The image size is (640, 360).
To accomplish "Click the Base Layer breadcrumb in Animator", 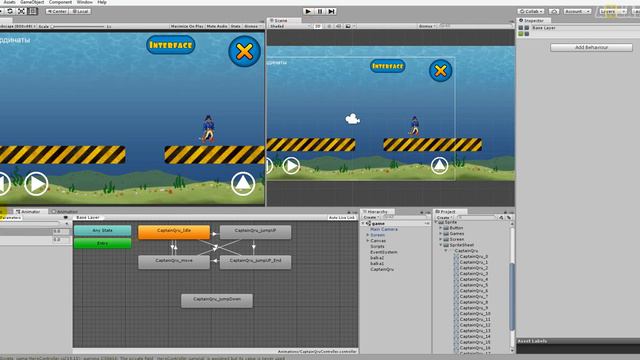I will click(88, 218).
